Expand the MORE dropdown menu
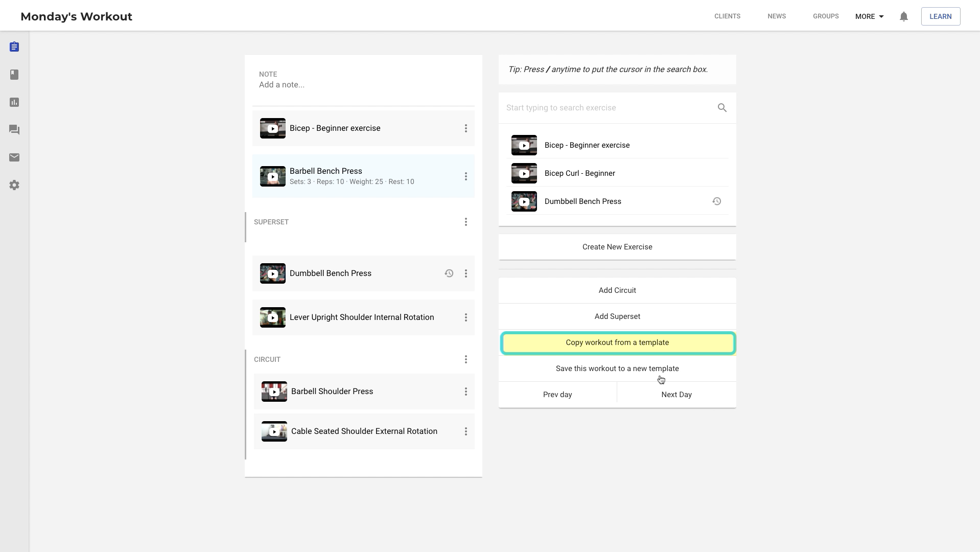 [x=869, y=16]
